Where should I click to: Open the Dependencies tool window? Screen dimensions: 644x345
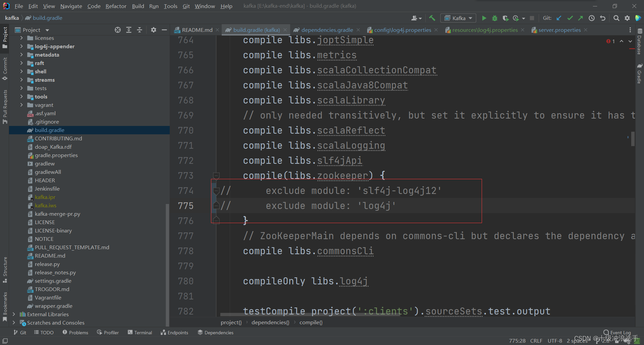(x=215, y=332)
